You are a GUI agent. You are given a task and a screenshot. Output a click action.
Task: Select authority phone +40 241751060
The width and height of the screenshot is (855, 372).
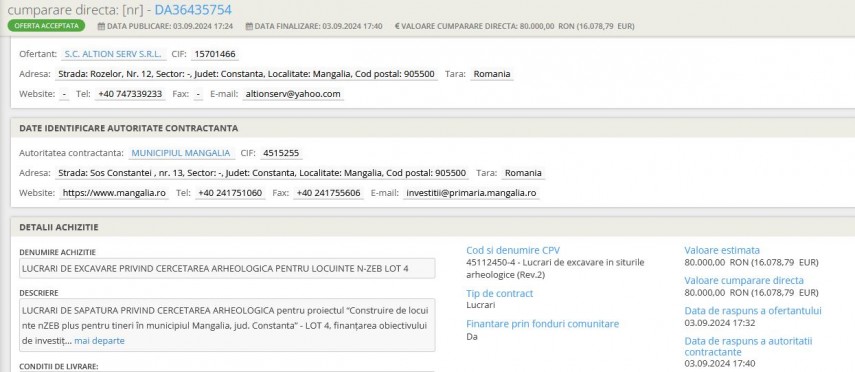pos(230,193)
